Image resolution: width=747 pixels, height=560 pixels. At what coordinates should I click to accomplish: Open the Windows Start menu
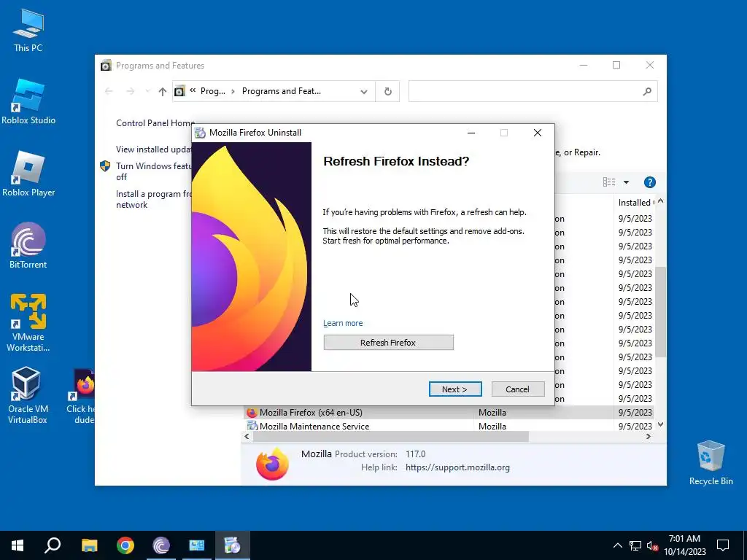18,545
